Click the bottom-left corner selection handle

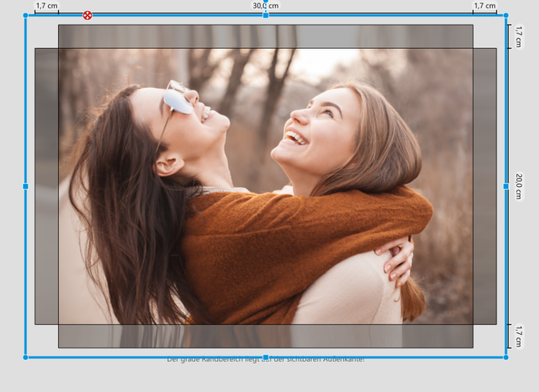pos(26,357)
